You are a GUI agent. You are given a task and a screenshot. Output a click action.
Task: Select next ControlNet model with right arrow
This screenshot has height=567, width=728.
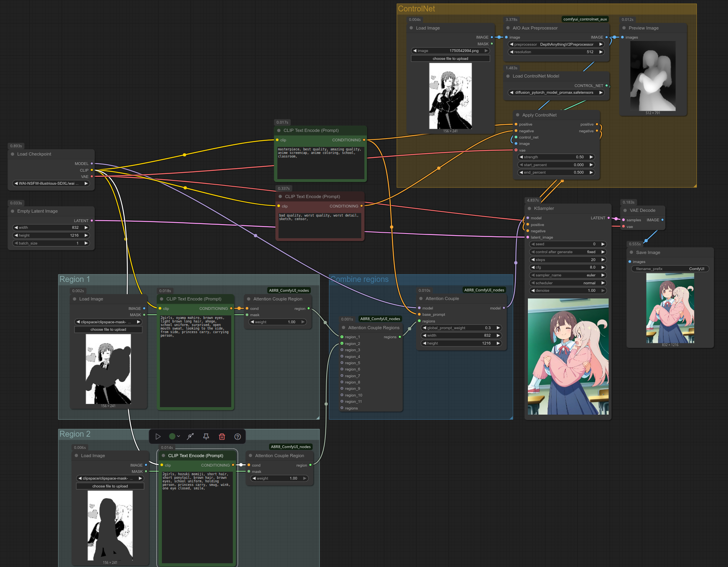click(x=601, y=93)
